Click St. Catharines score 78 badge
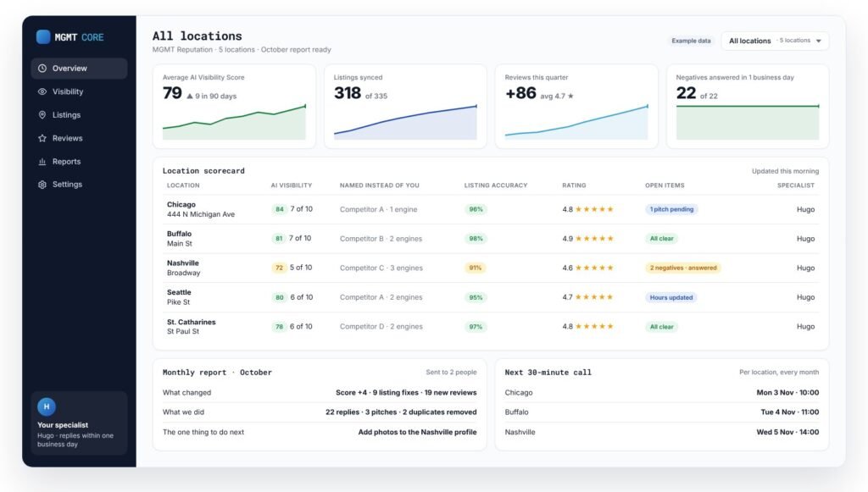Viewport: 868px width, 492px height. pyautogui.click(x=280, y=327)
